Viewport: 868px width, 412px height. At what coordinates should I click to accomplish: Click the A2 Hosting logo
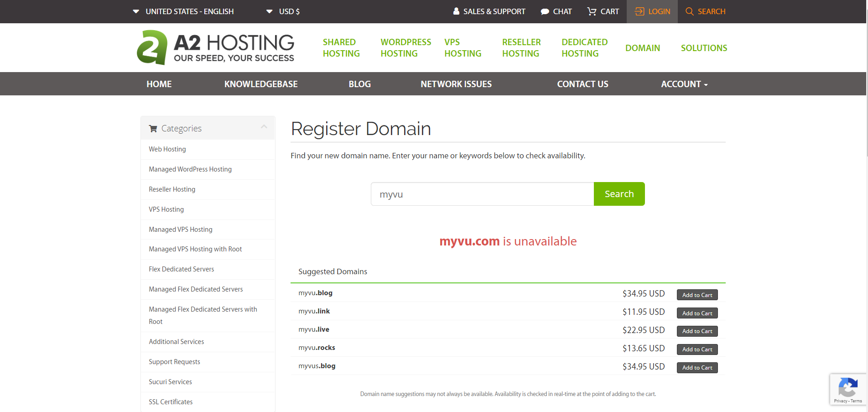215,47
